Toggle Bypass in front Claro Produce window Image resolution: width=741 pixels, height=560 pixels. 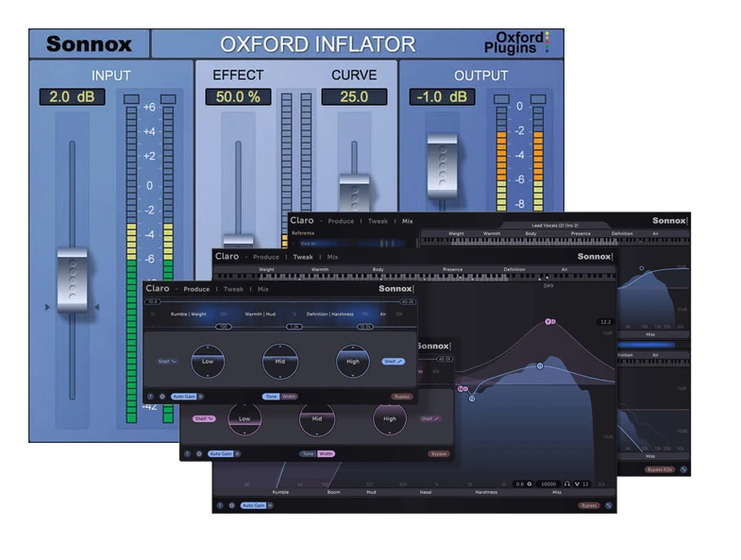(402, 397)
